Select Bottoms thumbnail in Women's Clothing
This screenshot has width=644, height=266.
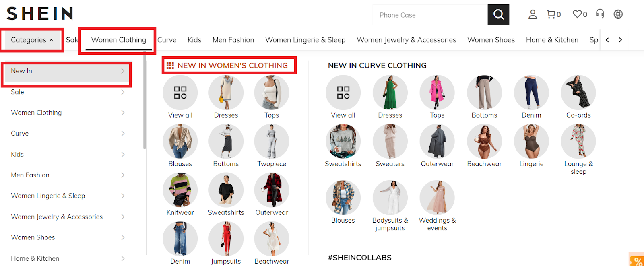pos(226,141)
